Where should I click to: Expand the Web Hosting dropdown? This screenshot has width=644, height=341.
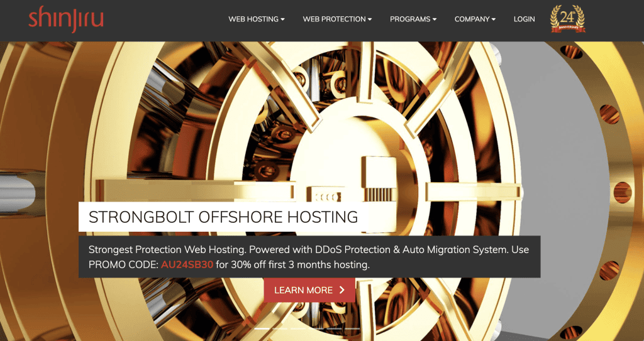(257, 19)
